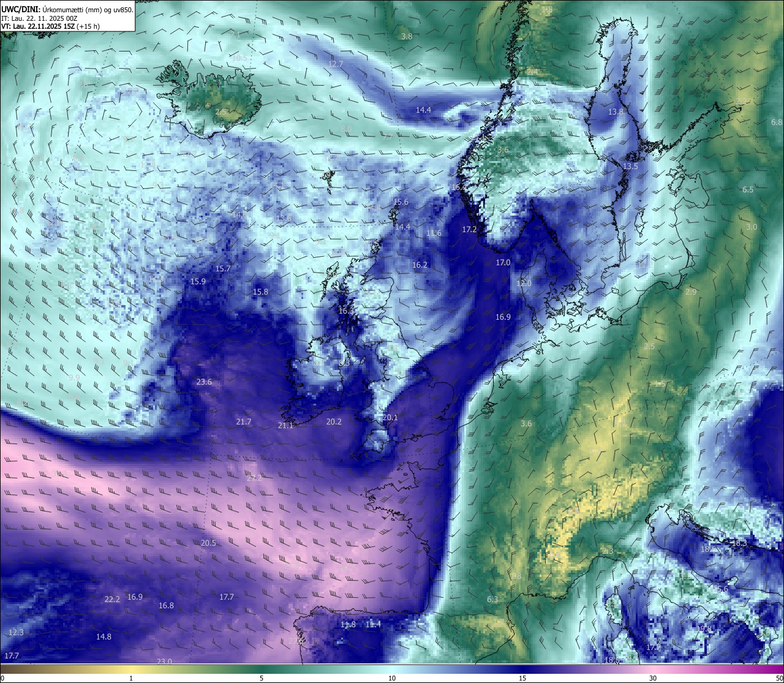Click the map value "11.8" over northern Spain
784x683 pixels.
click(x=348, y=624)
